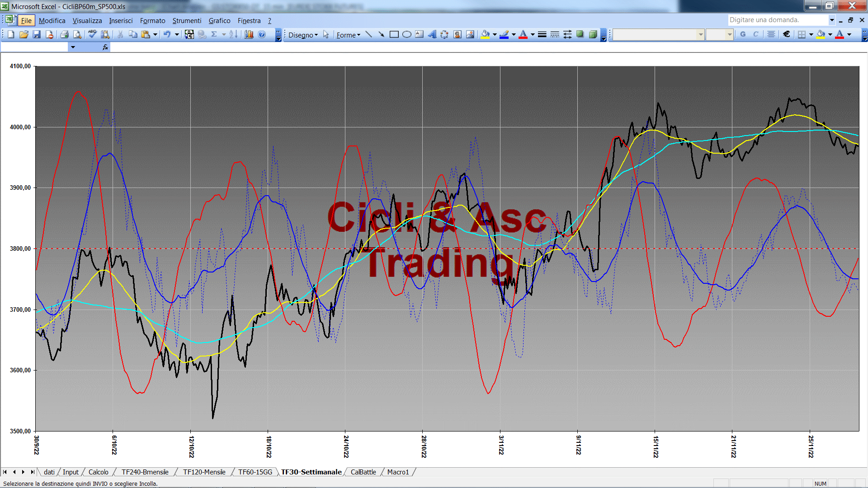Go to the last sheet tab arrow

(x=33, y=472)
